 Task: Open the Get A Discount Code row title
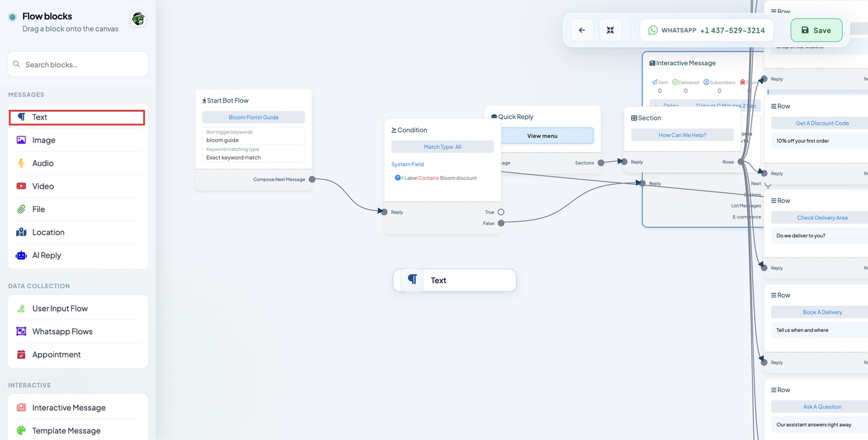pyautogui.click(x=822, y=123)
